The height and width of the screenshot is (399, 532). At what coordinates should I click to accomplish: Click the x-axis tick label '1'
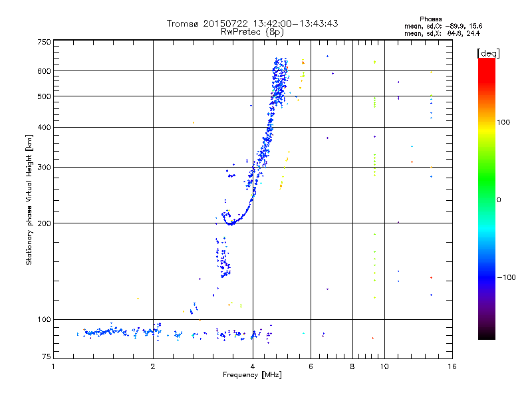[53, 366]
